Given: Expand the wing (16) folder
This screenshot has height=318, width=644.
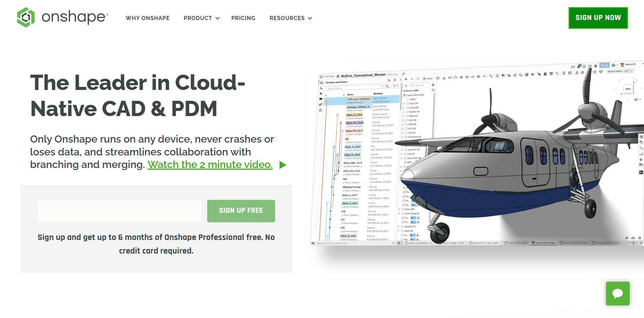Looking at the screenshot, I should point(404,108).
